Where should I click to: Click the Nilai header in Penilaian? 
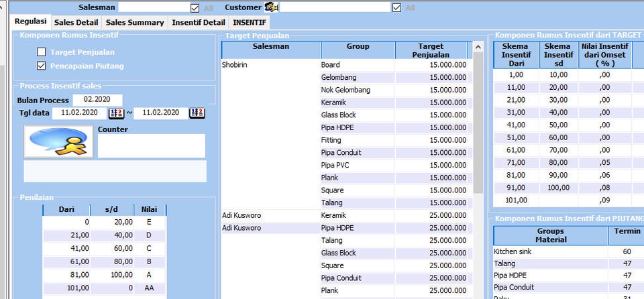150,209
